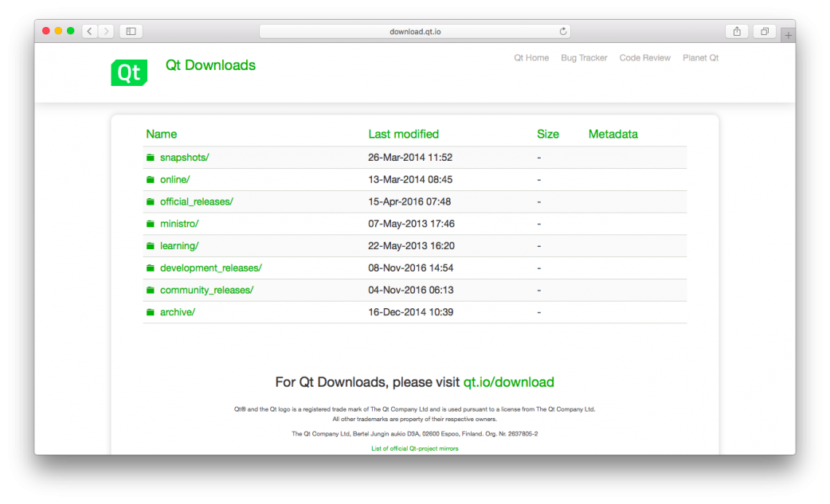Viewport: 830px width, 504px height.
Task: Click the download.qt.io address bar
Action: (x=414, y=31)
